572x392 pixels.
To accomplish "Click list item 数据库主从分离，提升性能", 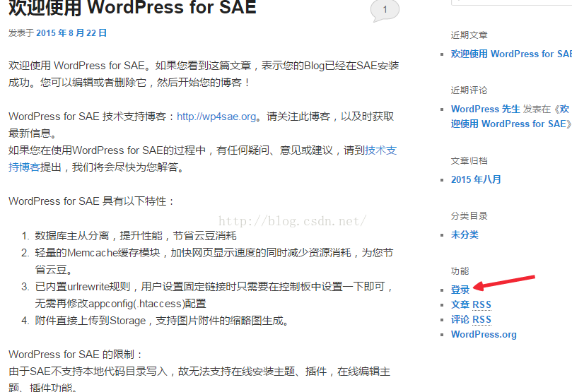I will click(136, 236).
